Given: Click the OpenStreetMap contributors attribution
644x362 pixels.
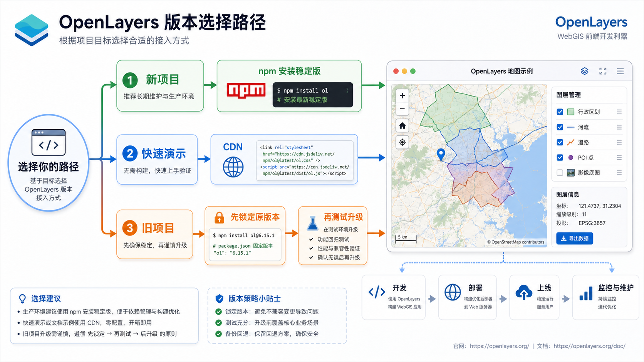Looking at the screenshot, I should coord(516,242).
